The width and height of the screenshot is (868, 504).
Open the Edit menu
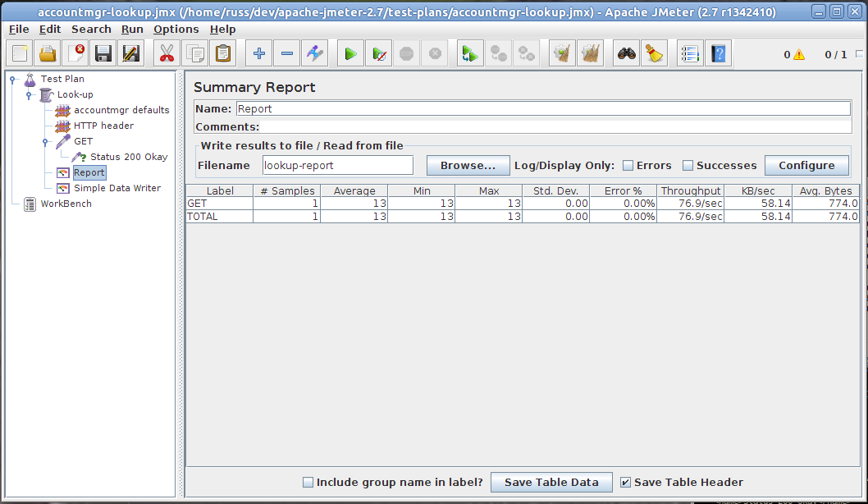pos(50,30)
